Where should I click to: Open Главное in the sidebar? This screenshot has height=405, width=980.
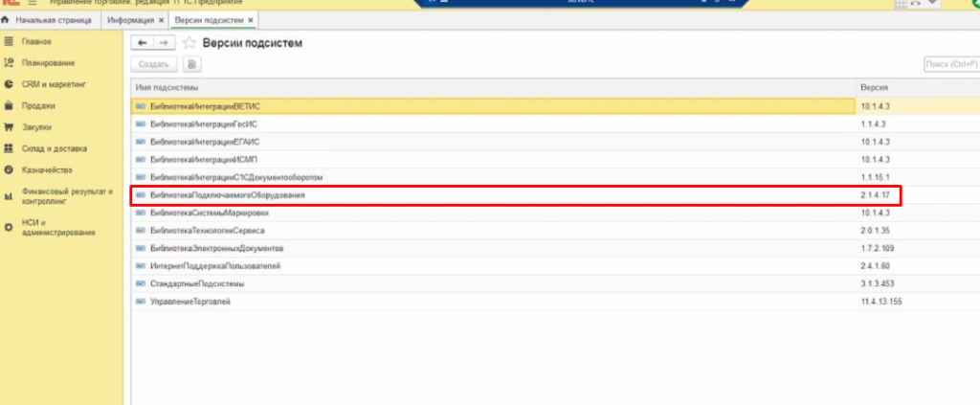(38, 42)
